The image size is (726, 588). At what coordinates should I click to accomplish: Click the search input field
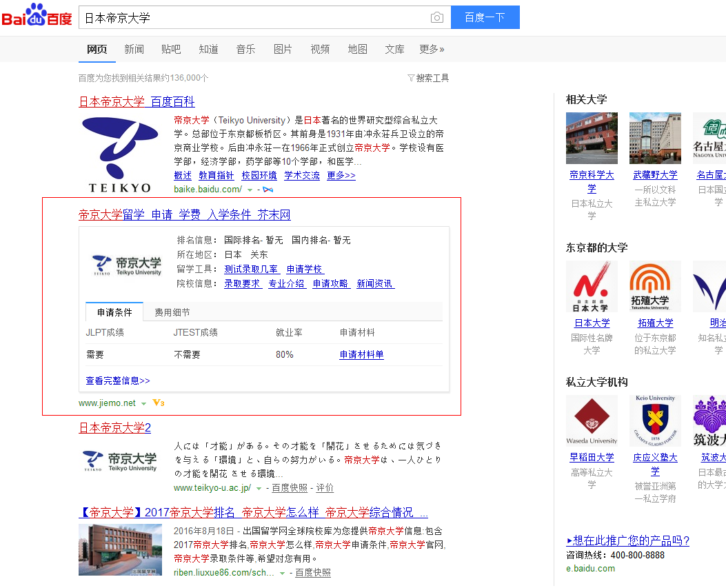255,18
